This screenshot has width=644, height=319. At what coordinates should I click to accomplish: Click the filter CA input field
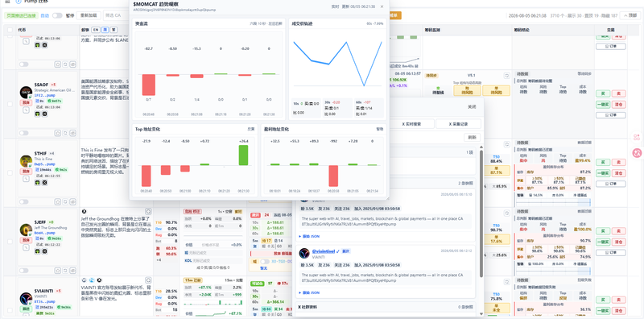(116, 15)
